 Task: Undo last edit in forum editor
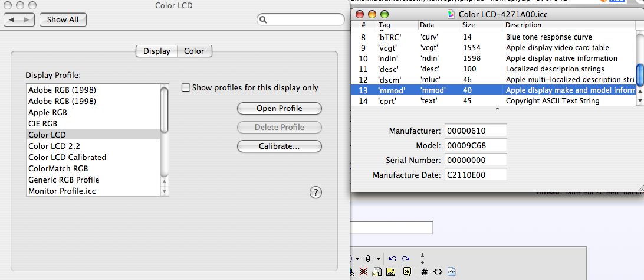click(393, 259)
